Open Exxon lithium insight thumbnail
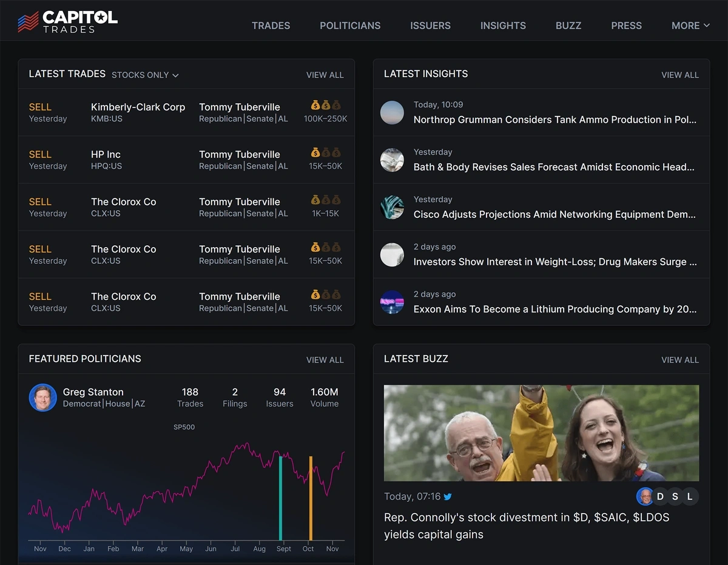Viewport: 728px width, 565px height. 392,302
